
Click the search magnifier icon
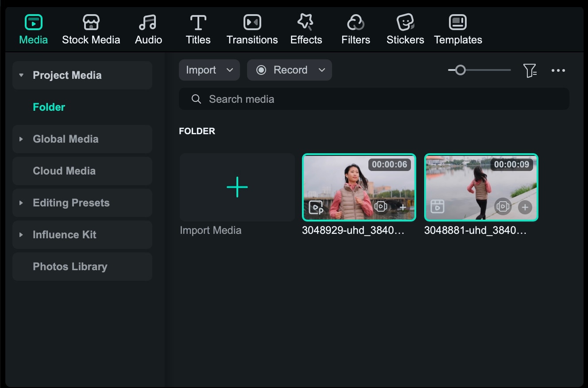tap(196, 99)
